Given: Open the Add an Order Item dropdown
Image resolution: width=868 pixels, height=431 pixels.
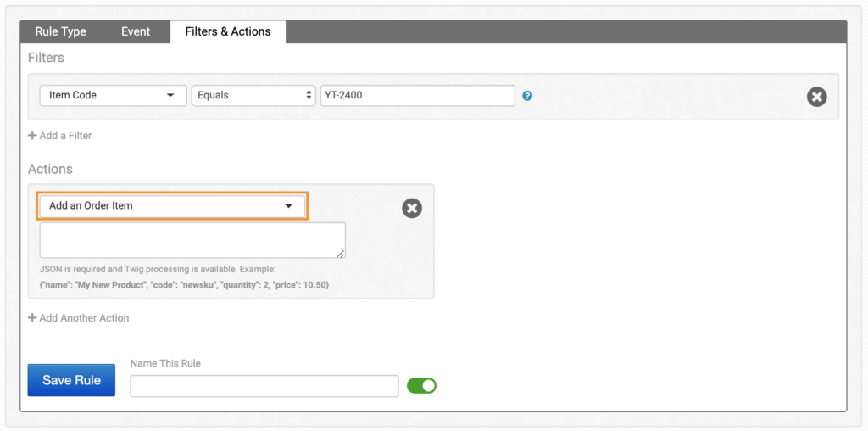Looking at the screenshot, I should click(171, 205).
